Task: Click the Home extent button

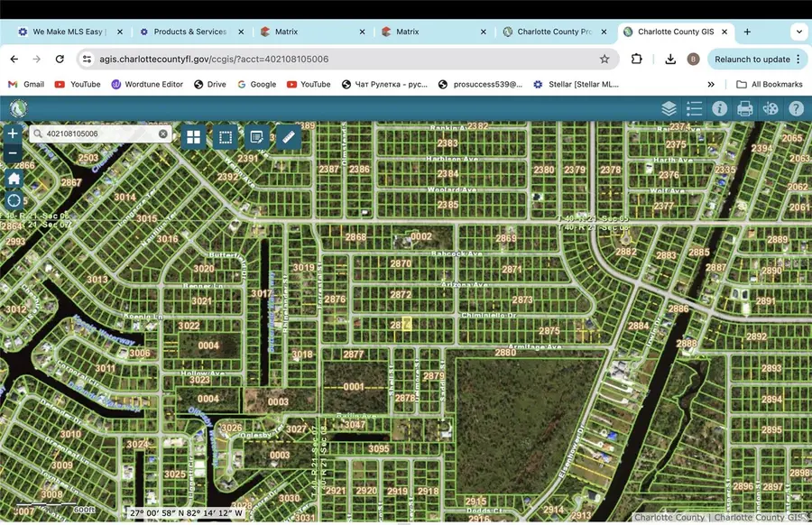Action: click(12, 179)
